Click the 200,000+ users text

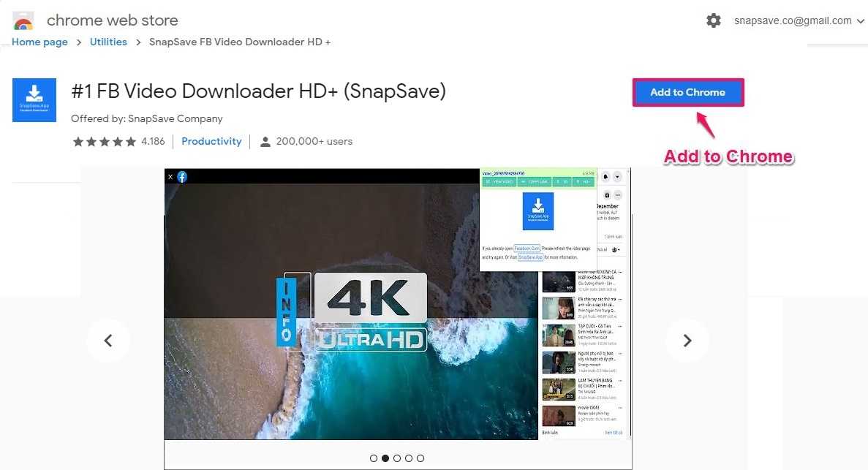click(x=314, y=141)
